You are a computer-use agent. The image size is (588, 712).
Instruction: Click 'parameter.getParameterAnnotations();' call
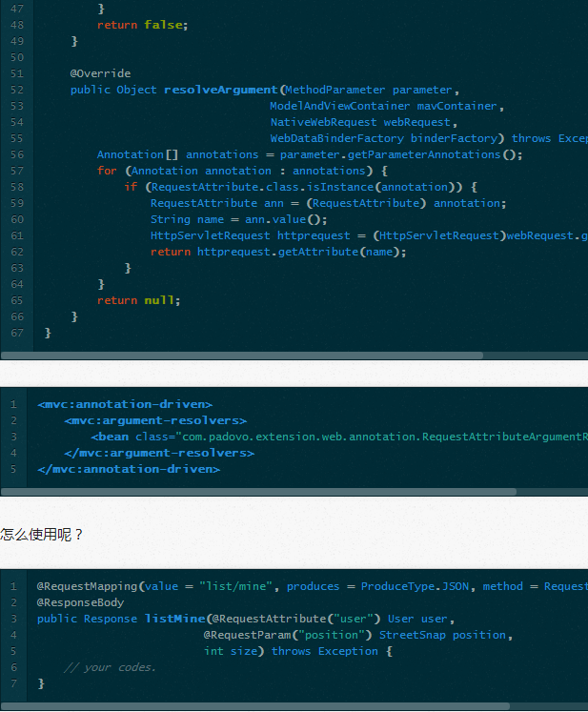[x=401, y=154]
